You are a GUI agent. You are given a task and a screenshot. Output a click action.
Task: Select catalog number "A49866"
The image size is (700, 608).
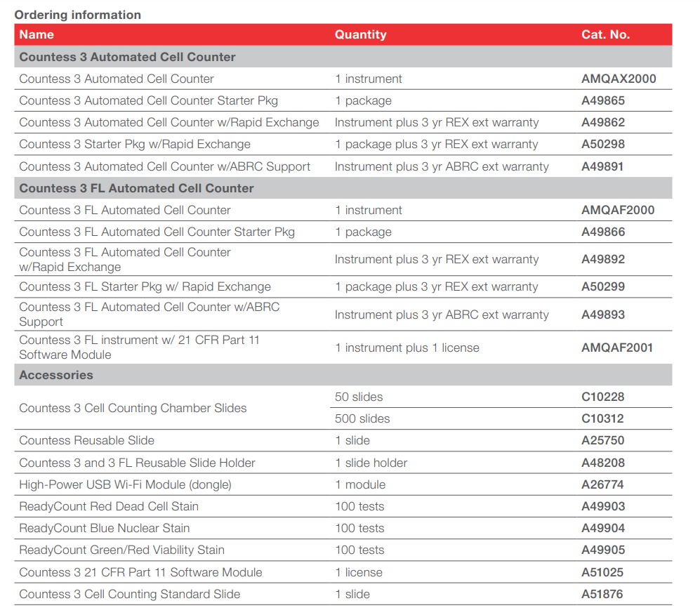click(603, 232)
